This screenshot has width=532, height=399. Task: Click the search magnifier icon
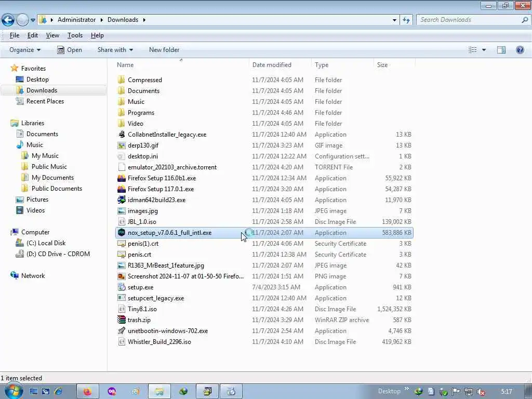point(525,20)
